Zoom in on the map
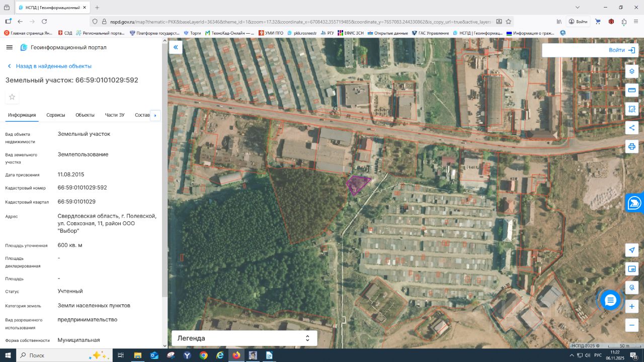Screen dimensions: 644x362 [632, 306]
